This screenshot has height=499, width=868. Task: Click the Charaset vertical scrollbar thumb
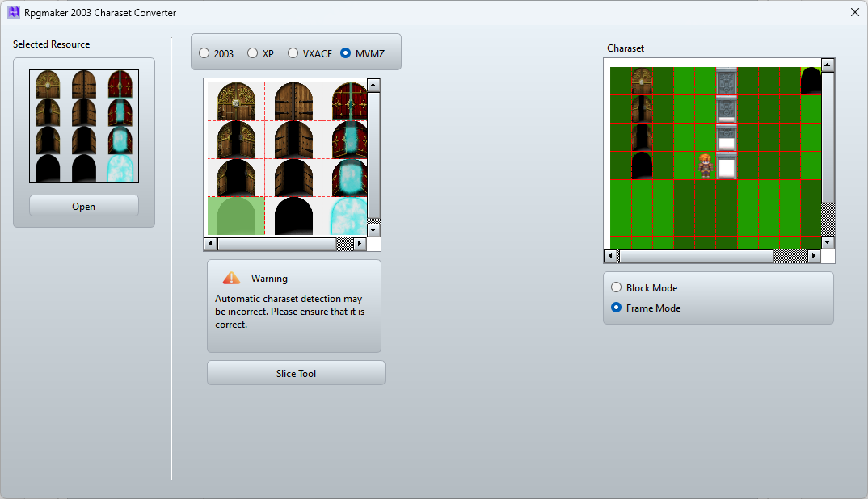pyautogui.click(x=828, y=137)
